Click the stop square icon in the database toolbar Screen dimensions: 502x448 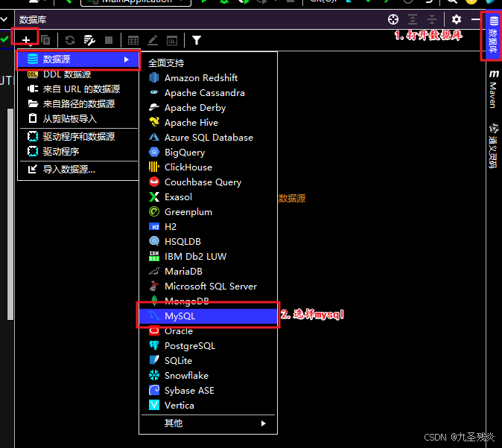pos(109,40)
